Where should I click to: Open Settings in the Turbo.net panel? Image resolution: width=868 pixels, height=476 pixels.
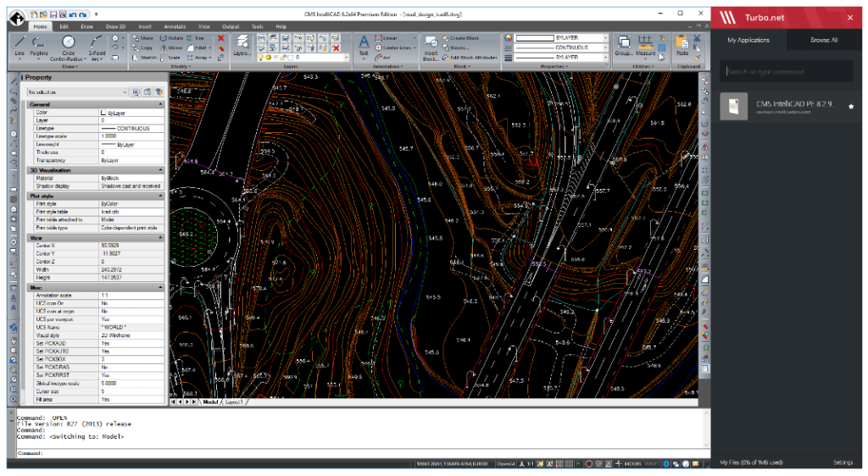click(x=843, y=462)
